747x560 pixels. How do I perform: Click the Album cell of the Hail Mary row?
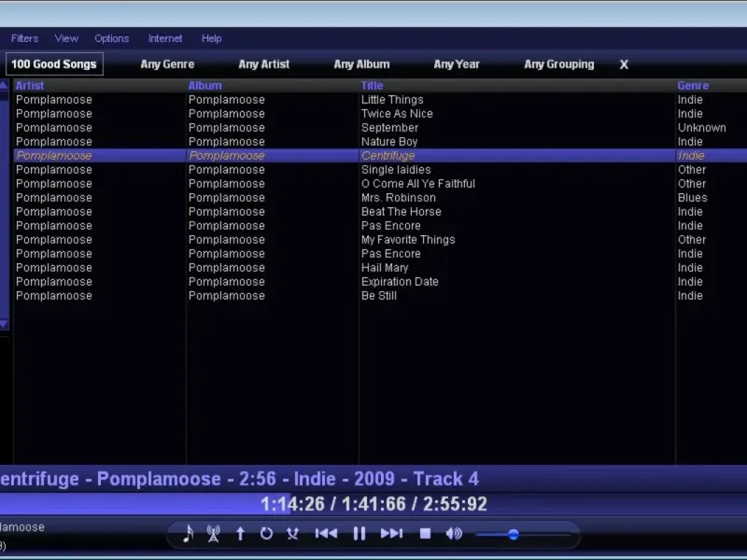[x=226, y=268]
